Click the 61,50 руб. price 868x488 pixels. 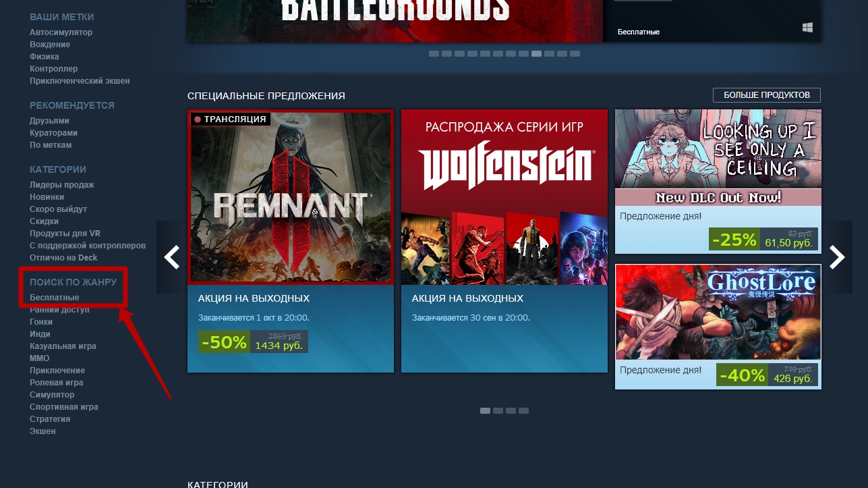click(x=788, y=242)
